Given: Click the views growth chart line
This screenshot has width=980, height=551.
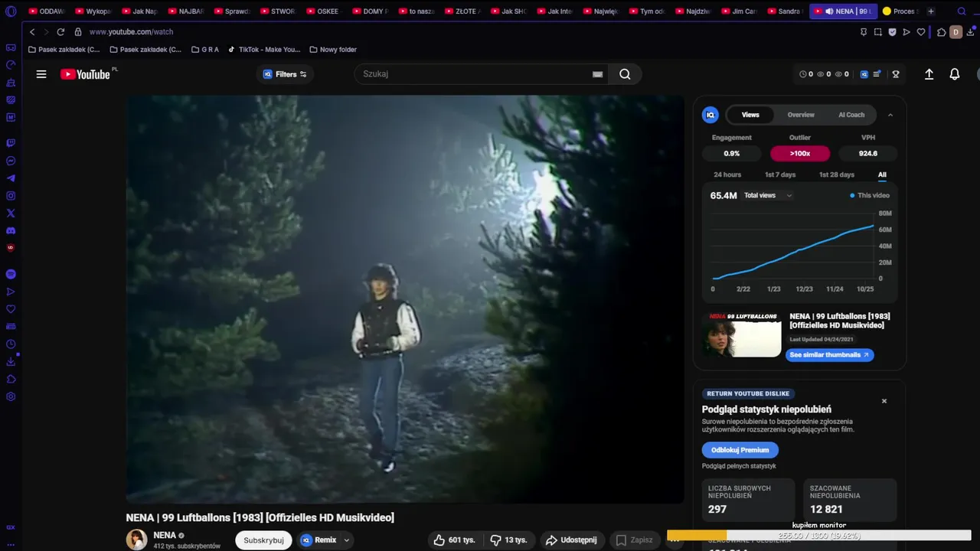Looking at the screenshot, I should coord(794,252).
